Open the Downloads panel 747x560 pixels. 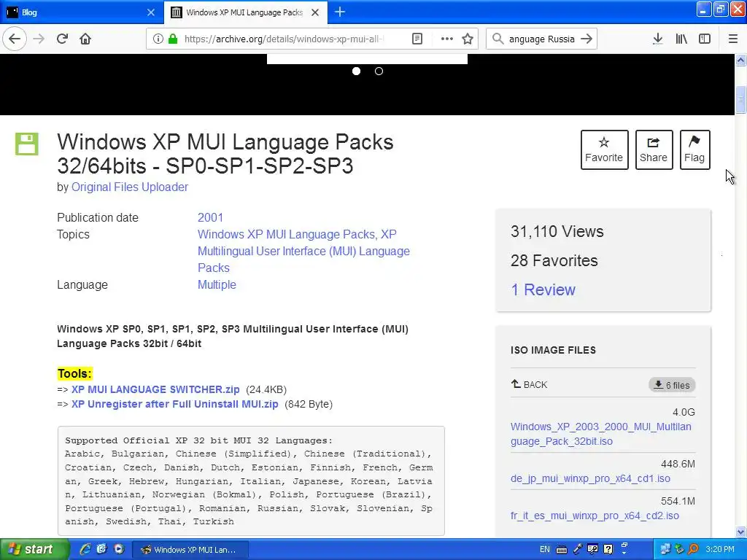(658, 39)
